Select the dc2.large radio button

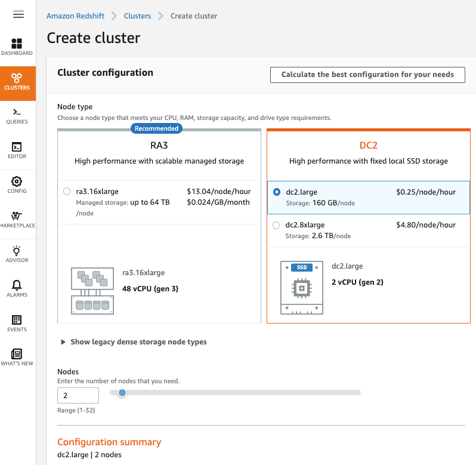277,192
